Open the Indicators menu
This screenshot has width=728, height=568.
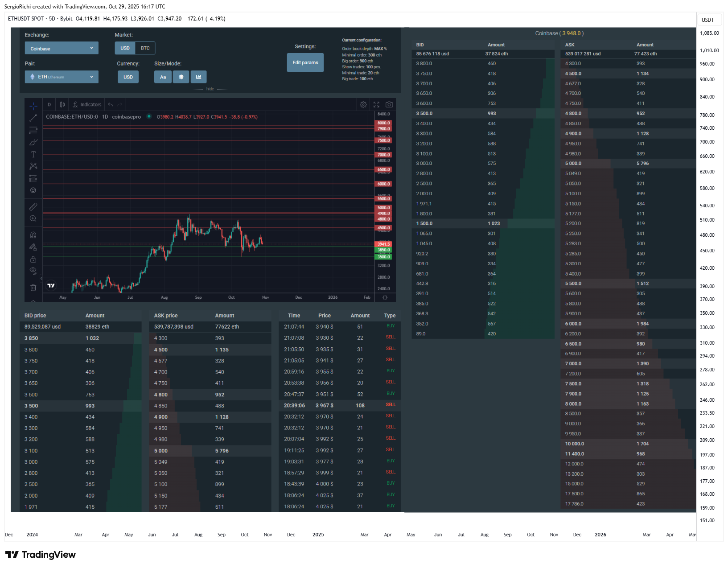pyautogui.click(x=87, y=104)
